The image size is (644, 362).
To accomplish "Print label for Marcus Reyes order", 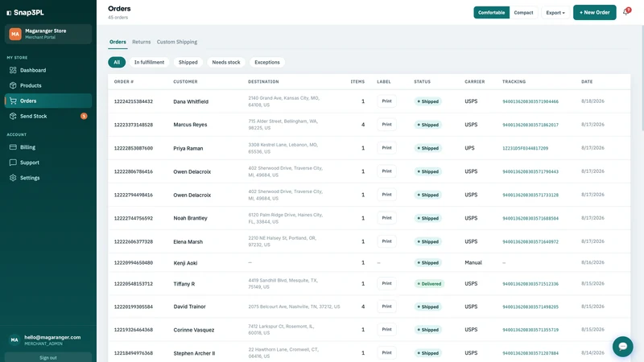I will (x=386, y=125).
